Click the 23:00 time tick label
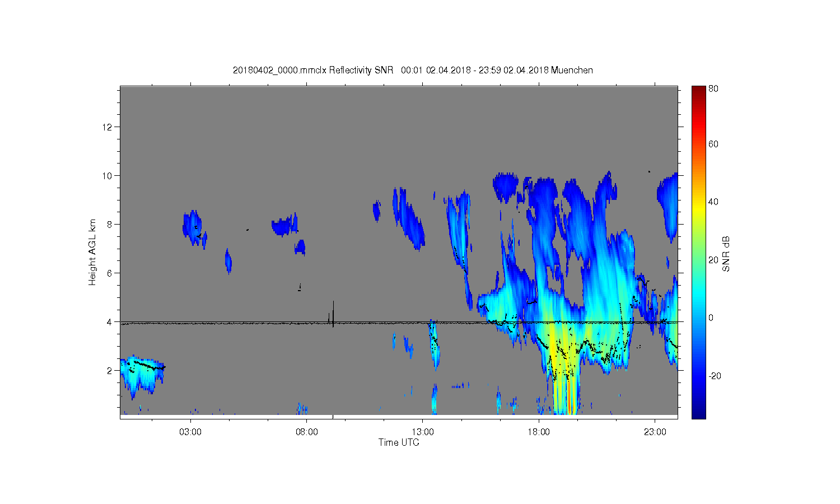 coord(655,432)
